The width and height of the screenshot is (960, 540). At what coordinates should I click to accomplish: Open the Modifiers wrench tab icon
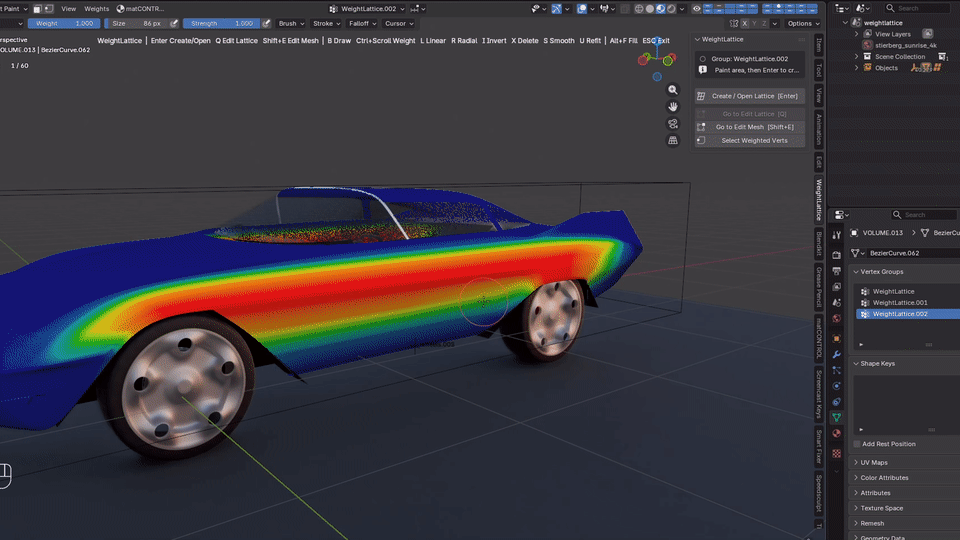(836, 354)
